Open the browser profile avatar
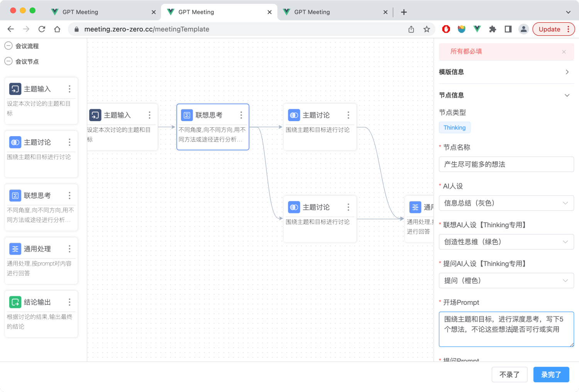 point(523,29)
